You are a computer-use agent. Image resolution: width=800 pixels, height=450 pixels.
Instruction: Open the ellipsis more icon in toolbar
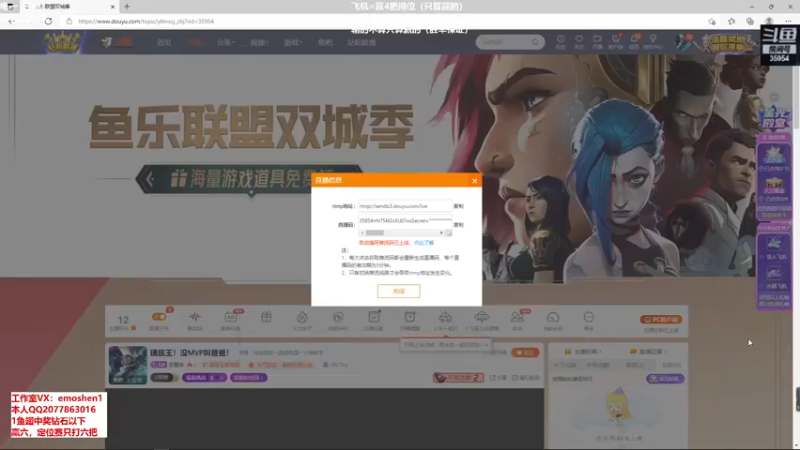[x=589, y=317]
